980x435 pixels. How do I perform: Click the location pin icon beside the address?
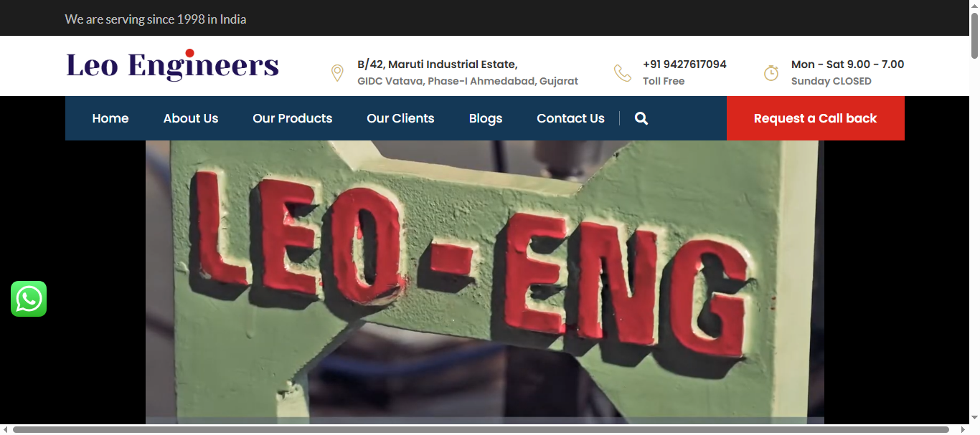tap(336, 73)
